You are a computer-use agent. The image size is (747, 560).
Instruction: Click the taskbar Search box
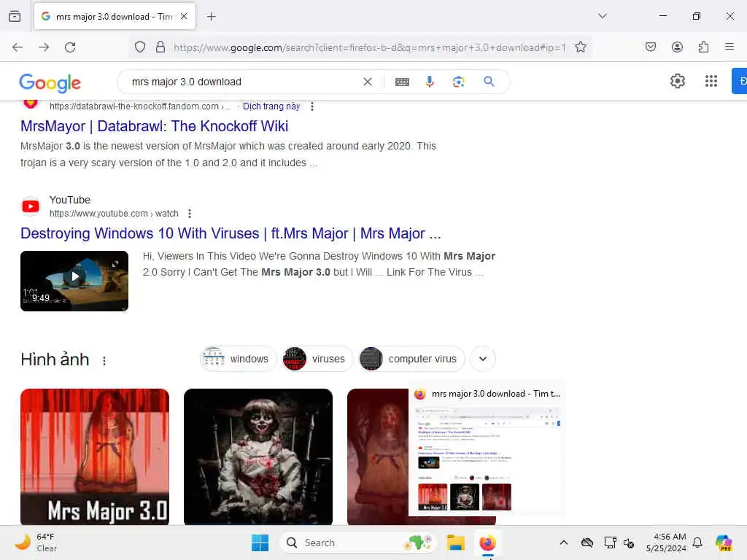click(357, 542)
